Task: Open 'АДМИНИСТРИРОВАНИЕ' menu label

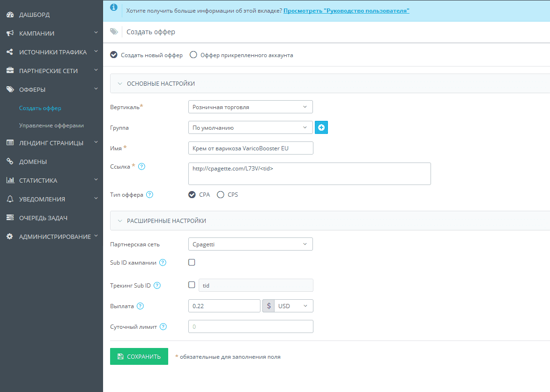Action: click(x=55, y=237)
